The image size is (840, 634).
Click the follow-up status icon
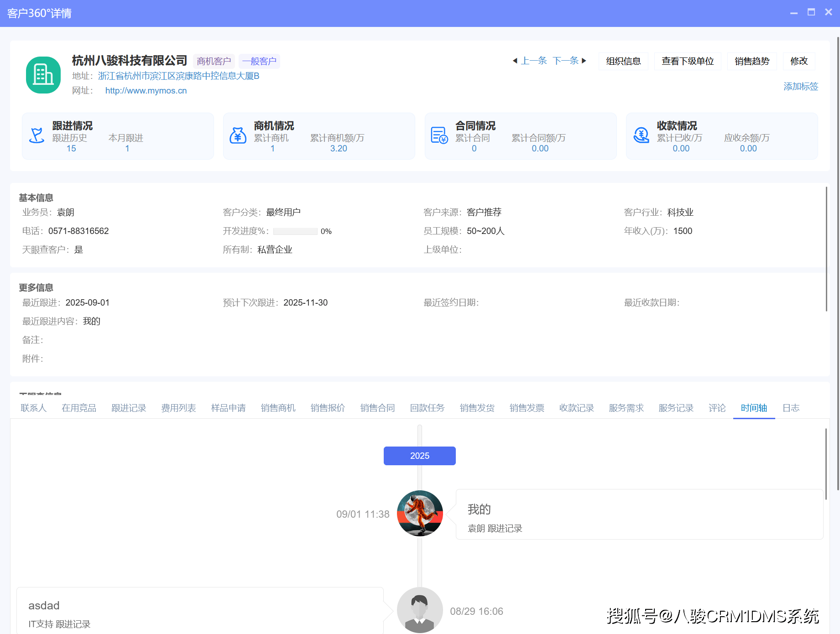point(37,135)
